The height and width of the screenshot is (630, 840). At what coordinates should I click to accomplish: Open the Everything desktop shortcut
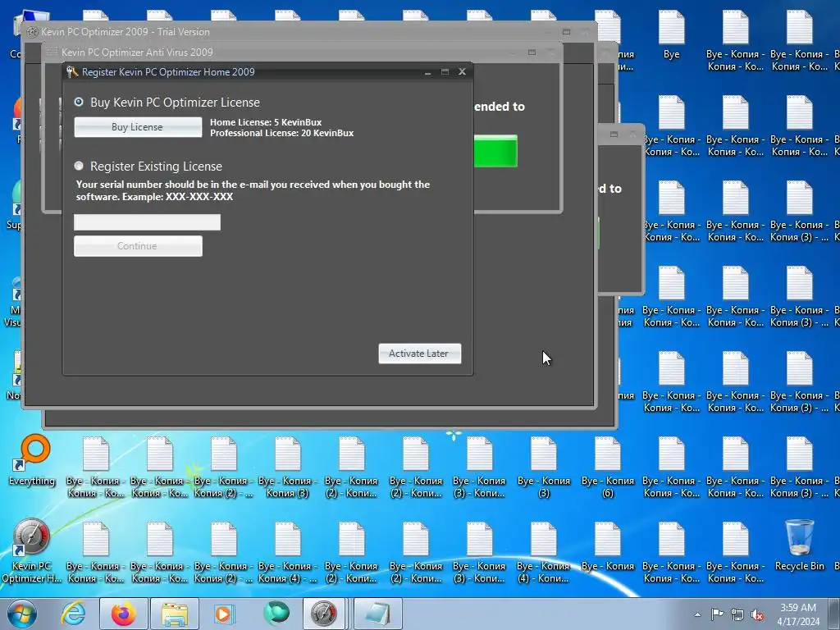(32, 461)
